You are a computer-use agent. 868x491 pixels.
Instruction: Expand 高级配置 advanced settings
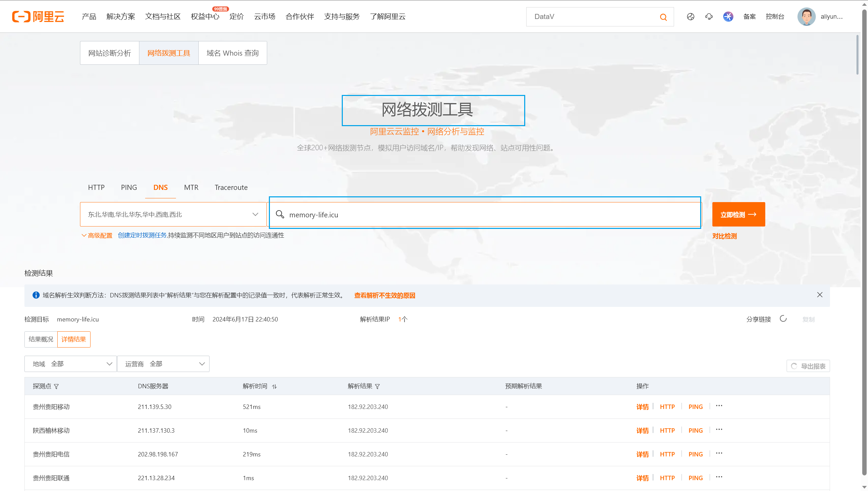[x=97, y=235]
